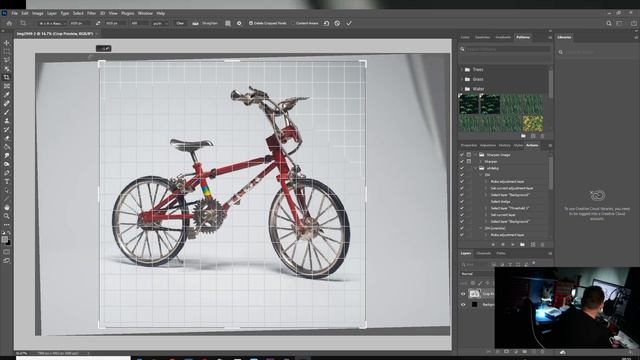Switch to the Swatches tab
The height and width of the screenshot is (360, 640).
482,37
